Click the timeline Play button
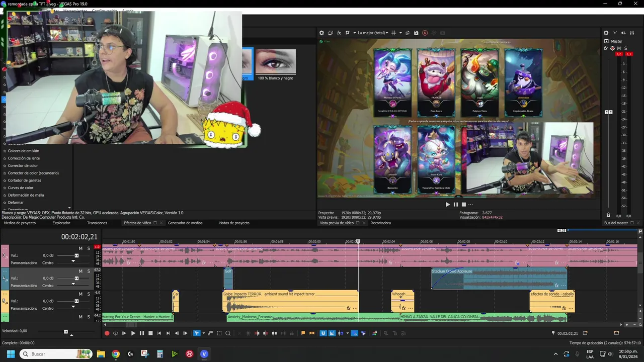Screen dimensions: 644x362 pyautogui.click(x=133, y=333)
